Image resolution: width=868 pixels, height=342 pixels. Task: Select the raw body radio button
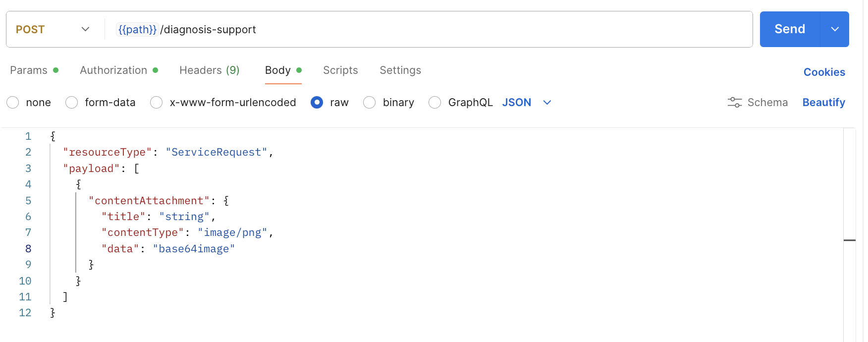(317, 103)
